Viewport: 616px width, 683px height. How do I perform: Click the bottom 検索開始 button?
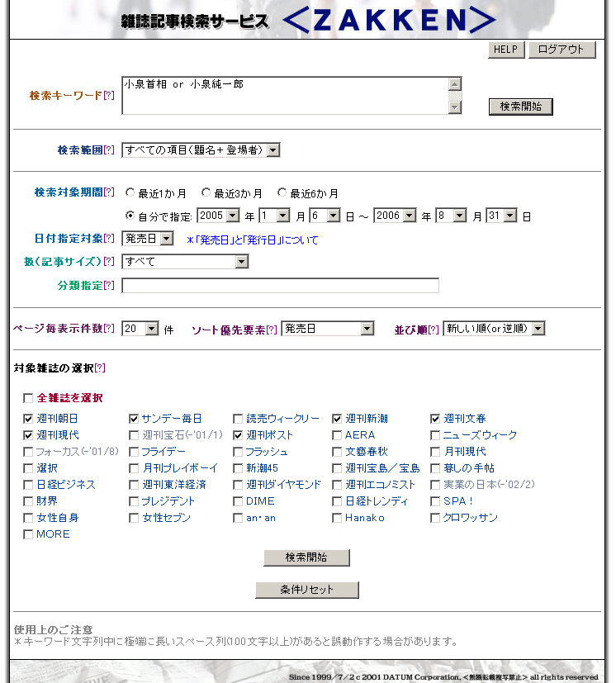coord(306,557)
